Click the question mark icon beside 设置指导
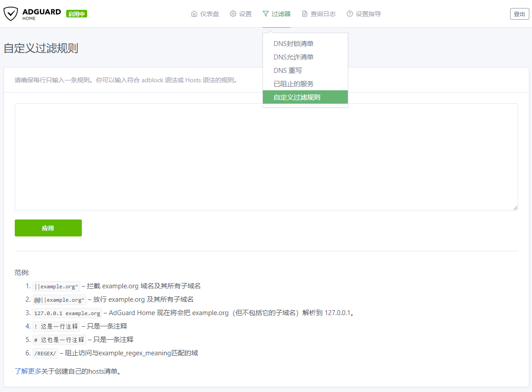This screenshot has width=532, height=392. pos(350,14)
